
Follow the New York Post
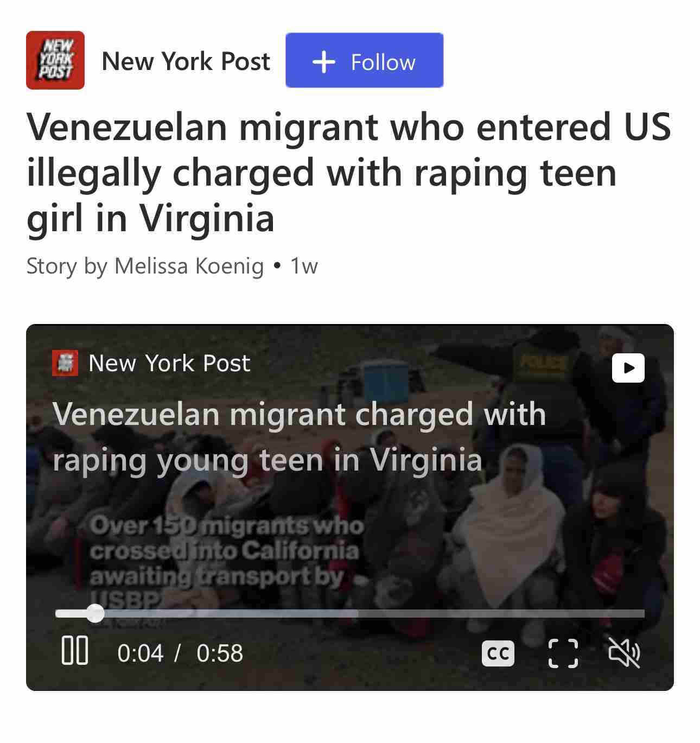pyautogui.click(x=364, y=60)
